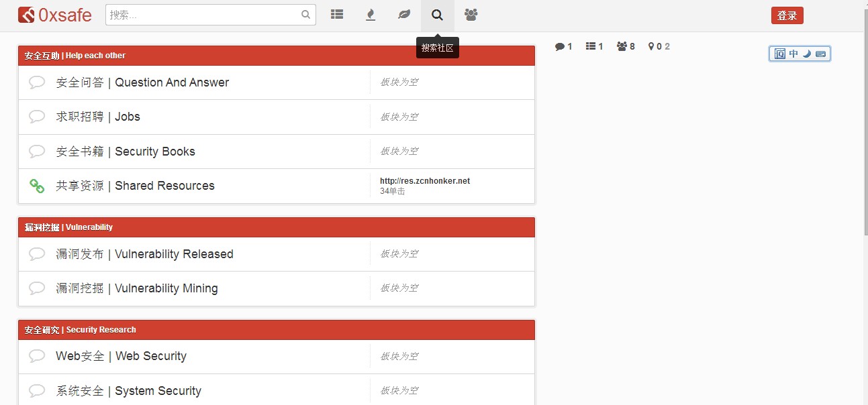Select the Vulnerability category header
This screenshot has width=868, height=405.
click(69, 227)
